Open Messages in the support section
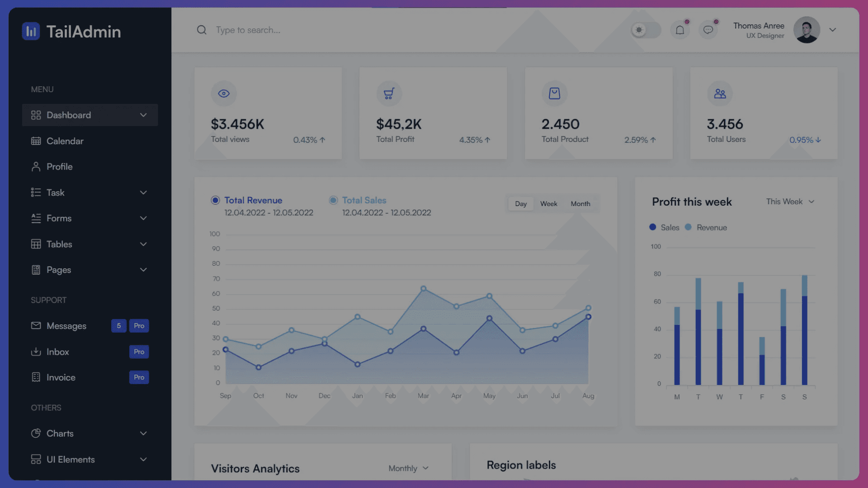The height and width of the screenshot is (488, 868). (66, 326)
